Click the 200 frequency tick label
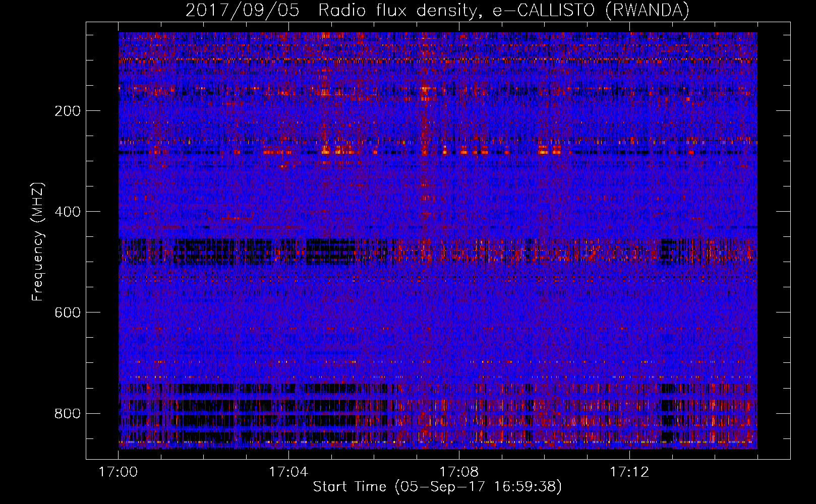The width and height of the screenshot is (816, 504). 68,111
